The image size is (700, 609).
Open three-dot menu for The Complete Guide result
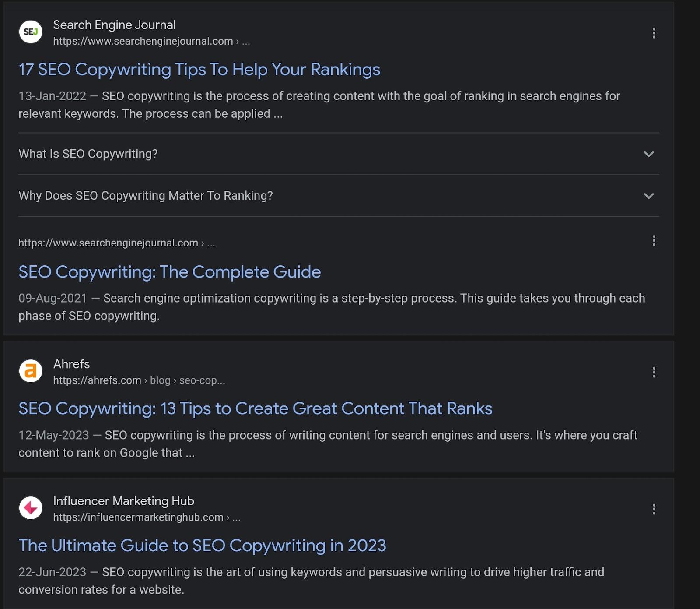click(654, 240)
